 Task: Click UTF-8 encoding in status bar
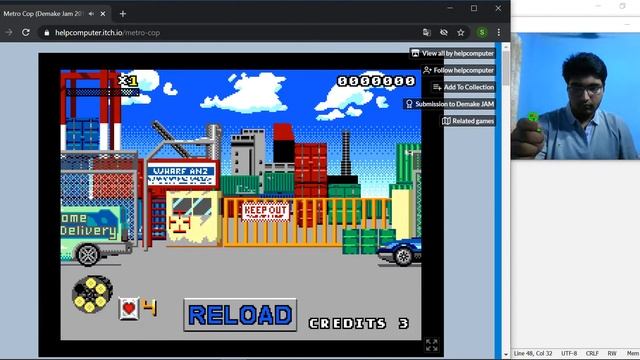click(569, 353)
